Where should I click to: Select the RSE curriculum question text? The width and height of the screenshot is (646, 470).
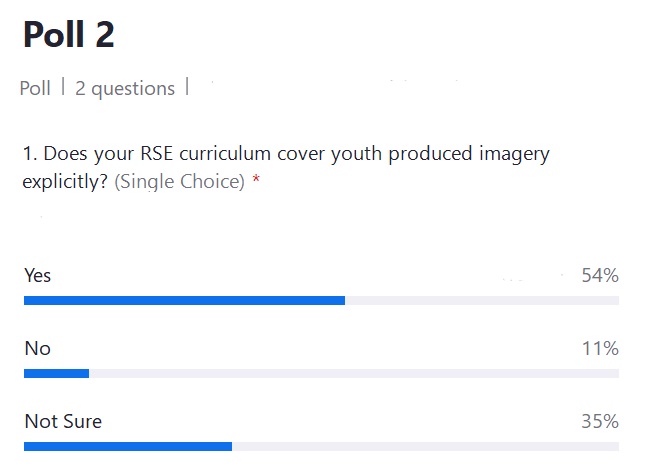[286, 167]
